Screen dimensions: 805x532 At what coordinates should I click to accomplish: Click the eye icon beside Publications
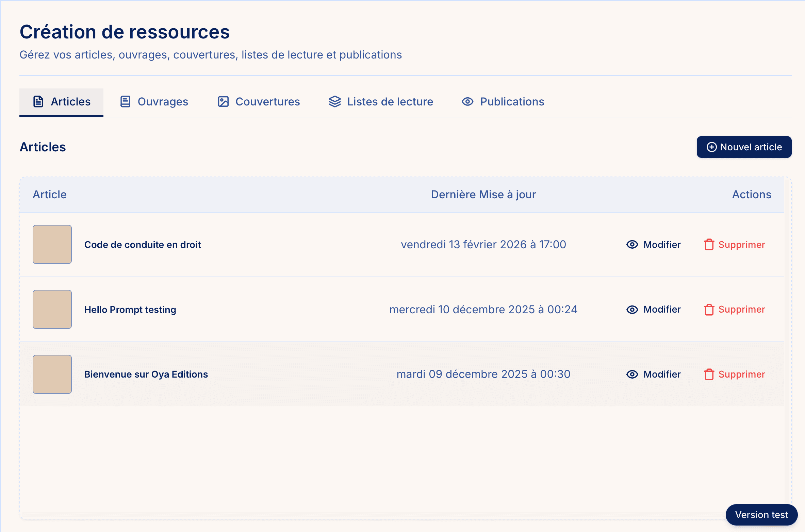pos(467,102)
